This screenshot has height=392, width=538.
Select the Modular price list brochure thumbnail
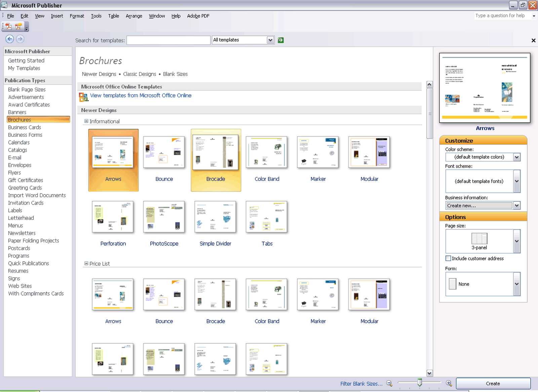[369, 294]
